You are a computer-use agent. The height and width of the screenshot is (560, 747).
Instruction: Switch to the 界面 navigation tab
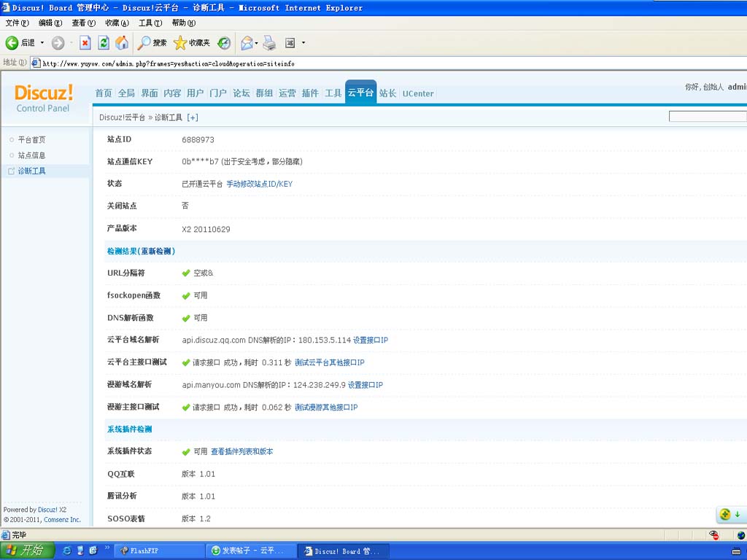tap(149, 93)
